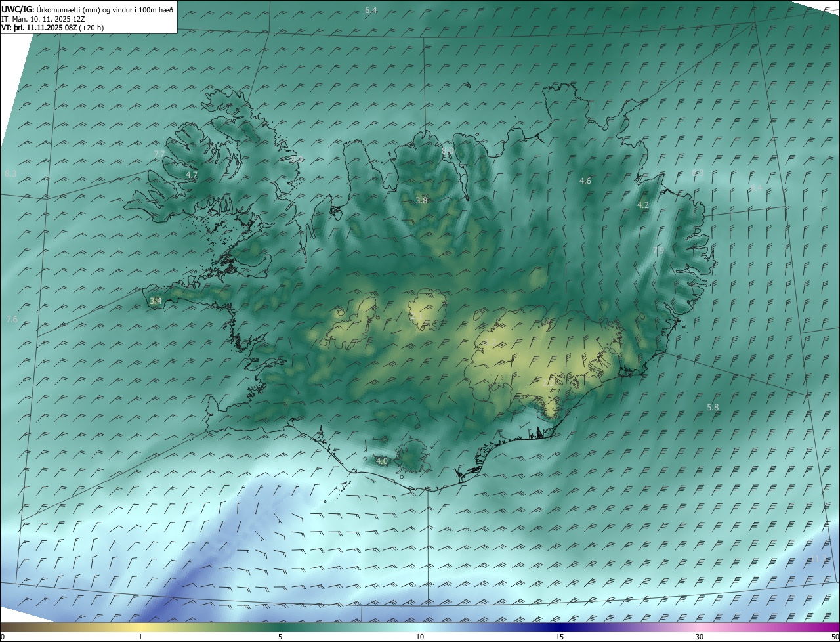
Task: Click the 7.9 value in the Eastfjords
Action: click(x=658, y=251)
